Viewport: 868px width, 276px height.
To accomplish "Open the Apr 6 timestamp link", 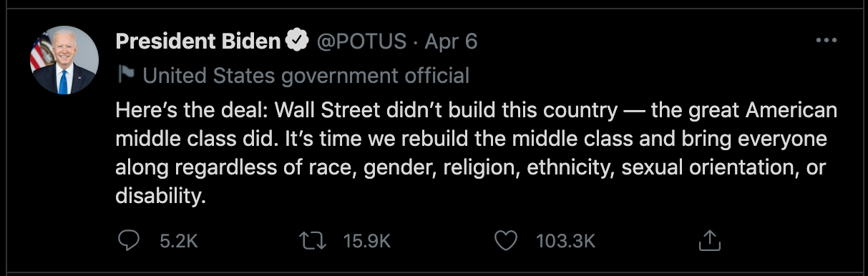I will [x=450, y=42].
